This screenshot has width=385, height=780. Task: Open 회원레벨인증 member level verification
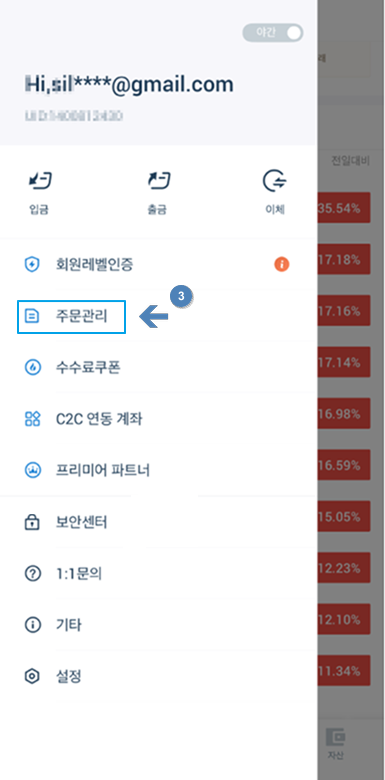[158, 264]
